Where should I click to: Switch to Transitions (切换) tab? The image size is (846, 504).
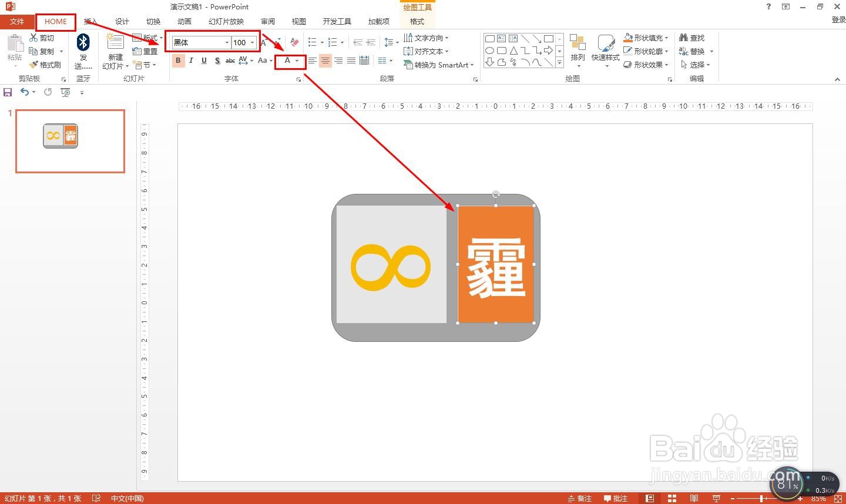click(153, 22)
